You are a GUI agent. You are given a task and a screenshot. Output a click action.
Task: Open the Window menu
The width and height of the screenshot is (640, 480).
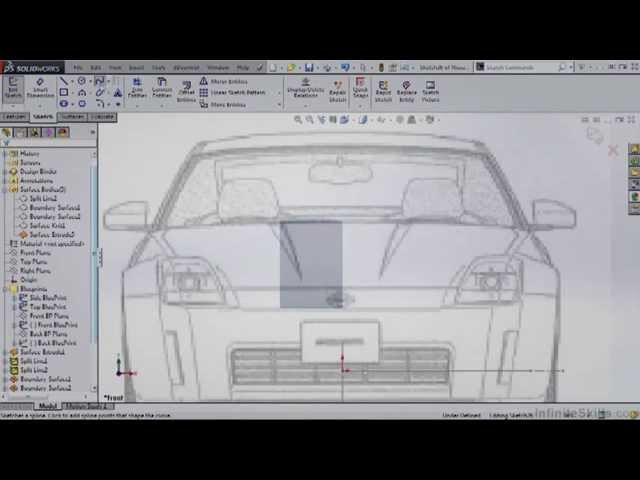tap(218, 67)
